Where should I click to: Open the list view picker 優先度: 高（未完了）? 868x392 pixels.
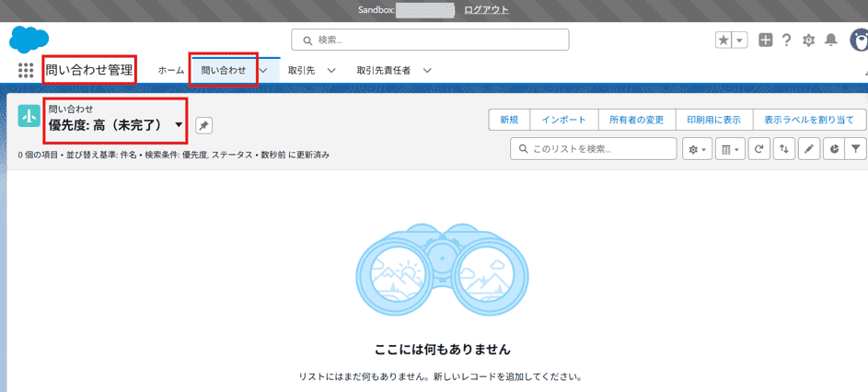pyautogui.click(x=116, y=125)
